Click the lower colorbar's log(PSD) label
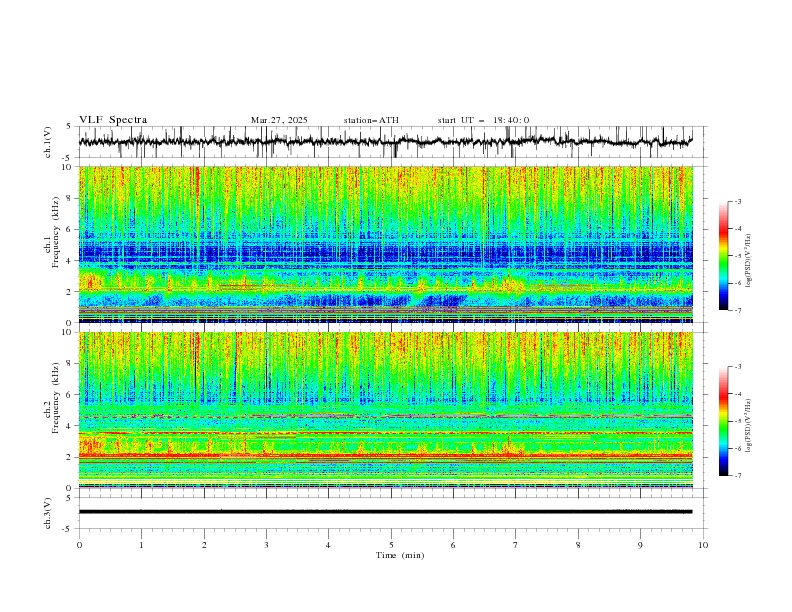 (x=748, y=426)
